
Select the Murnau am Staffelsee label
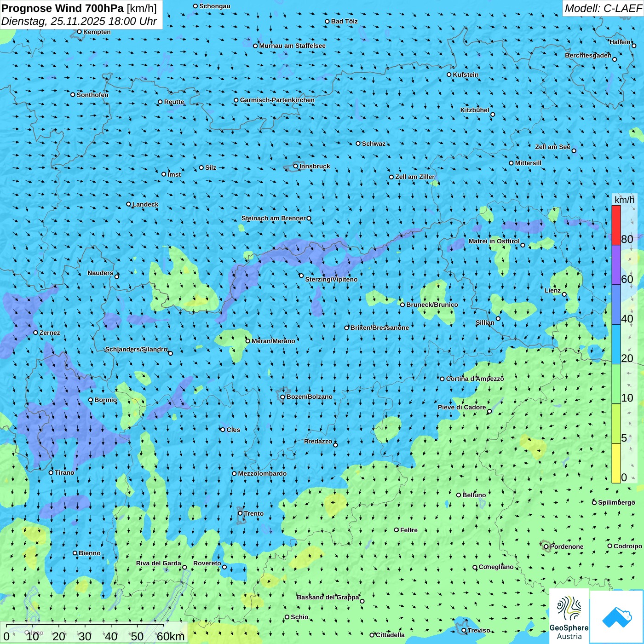pos(292,46)
